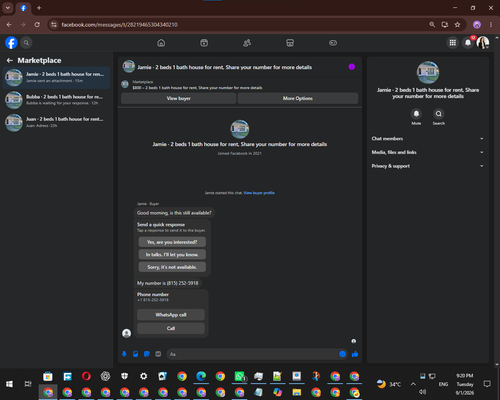Bookmark this page with the star icon

pyautogui.click(x=457, y=25)
